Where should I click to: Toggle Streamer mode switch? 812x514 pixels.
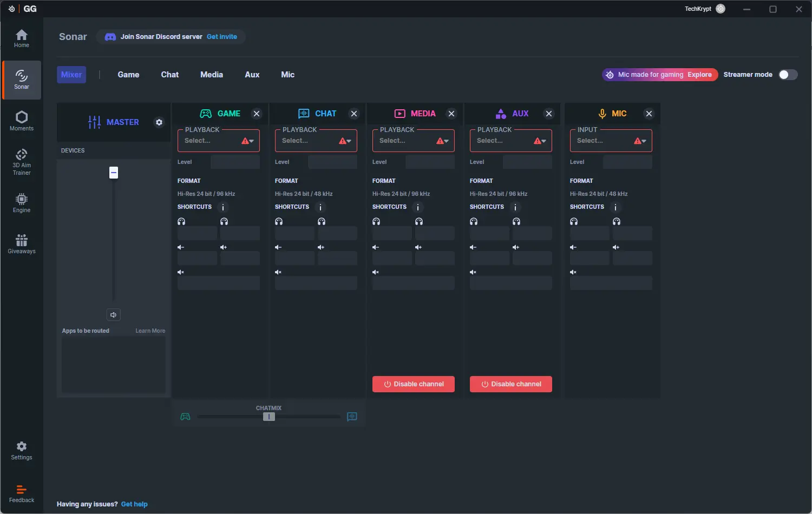[x=788, y=75]
